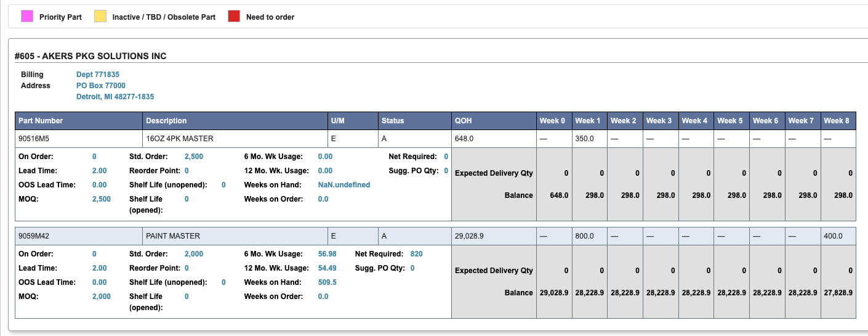
Task: Click the 16OZ 4PK MASTER description
Action: tap(180, 139)
